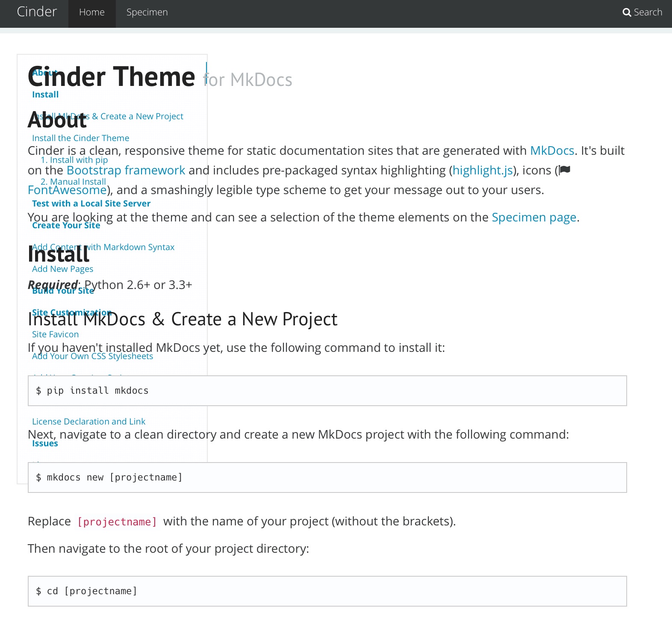Go to '1. Install with pip' sidebar item

coord(74,160)
